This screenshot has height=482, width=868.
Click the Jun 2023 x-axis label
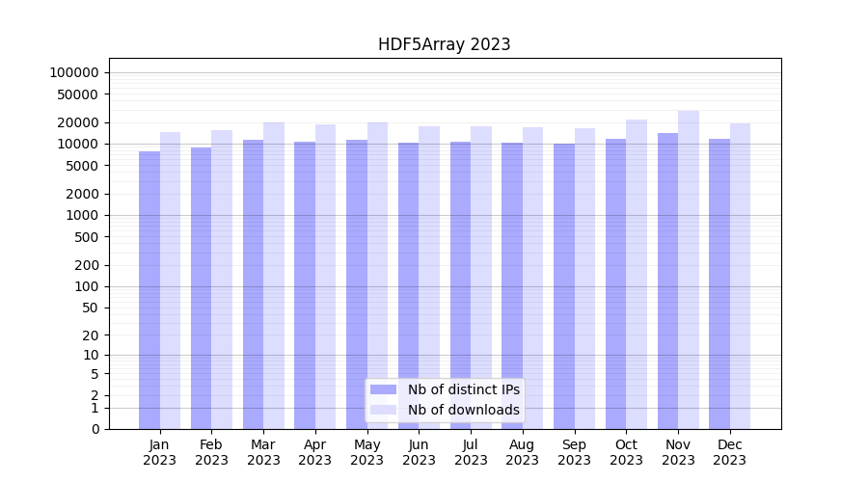click(419, 452)
